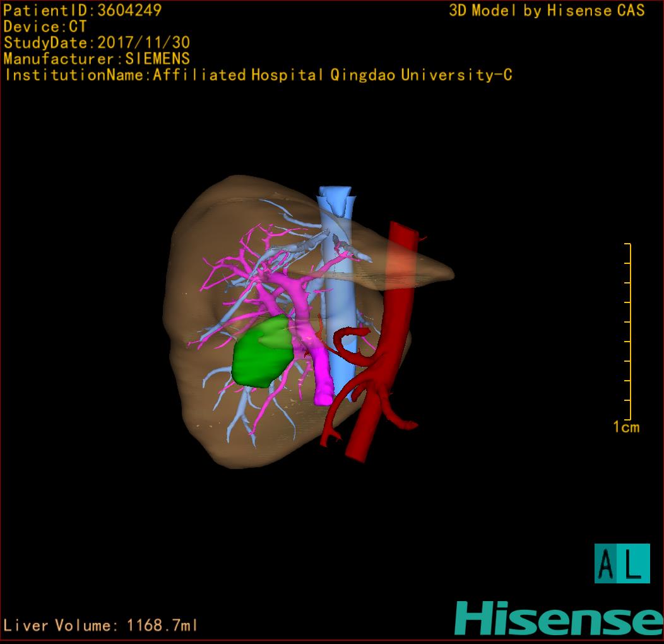Click the 'Device:CT' text
Viewport: 664px width, 644px height.
[45, 27]
